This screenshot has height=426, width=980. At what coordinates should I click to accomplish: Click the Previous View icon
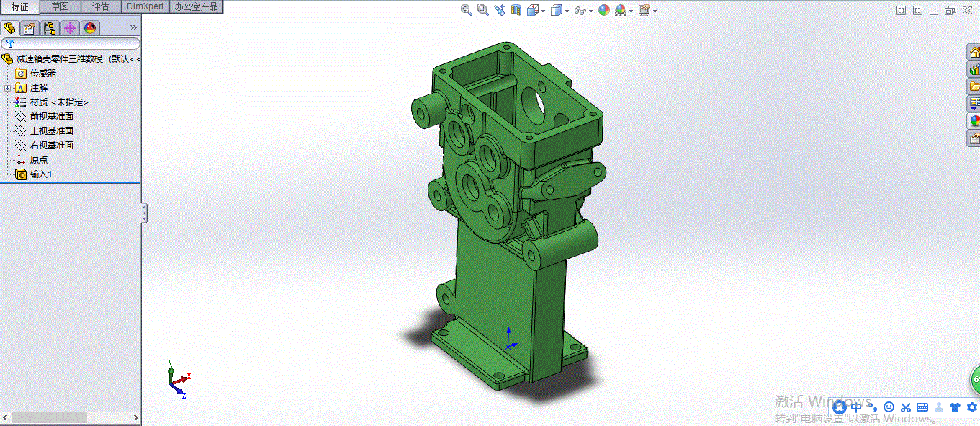(x=500, y=10)
